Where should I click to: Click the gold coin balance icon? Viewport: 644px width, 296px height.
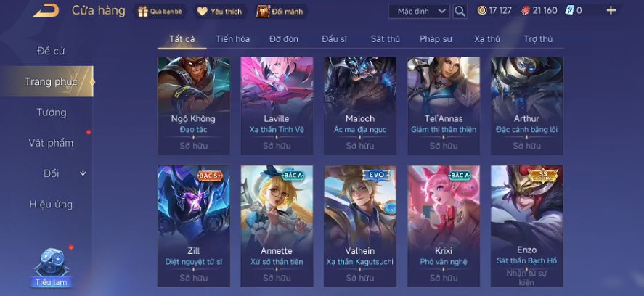[482, 11]
